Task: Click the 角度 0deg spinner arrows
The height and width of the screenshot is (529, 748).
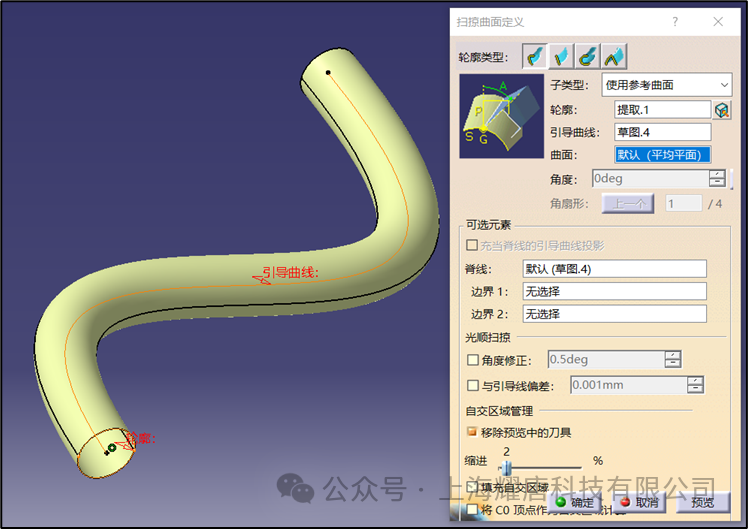Action: click(717, 178)
